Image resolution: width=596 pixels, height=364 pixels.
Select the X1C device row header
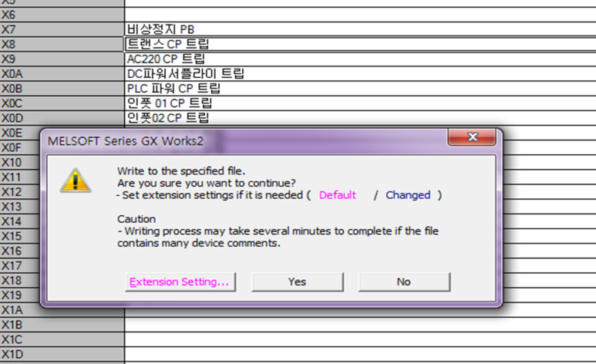click(x=62, y=339)
